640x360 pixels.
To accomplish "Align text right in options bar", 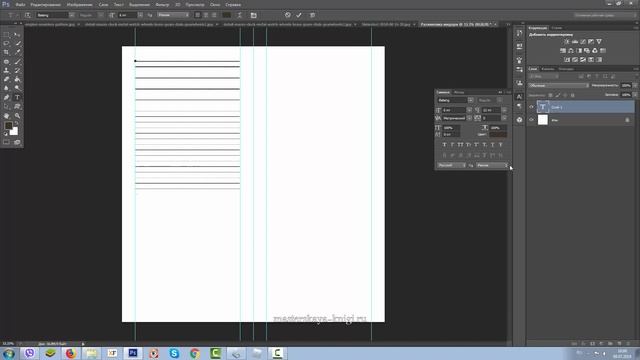I will (214, 15).
